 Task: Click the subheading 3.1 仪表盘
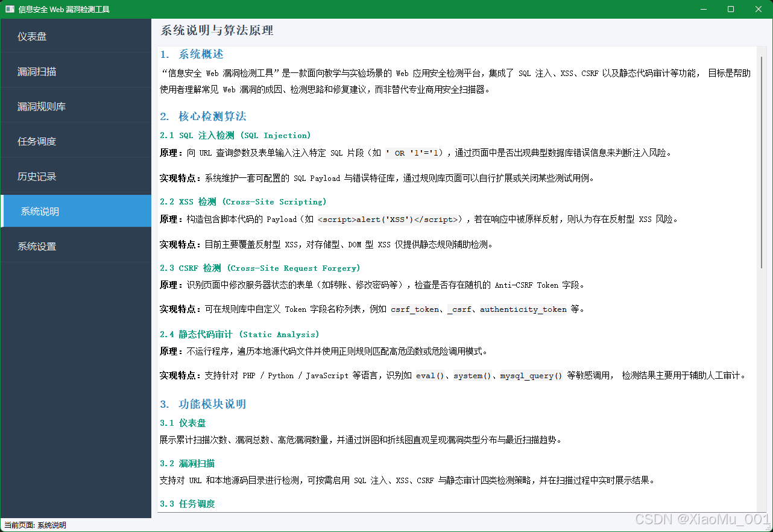183,423
